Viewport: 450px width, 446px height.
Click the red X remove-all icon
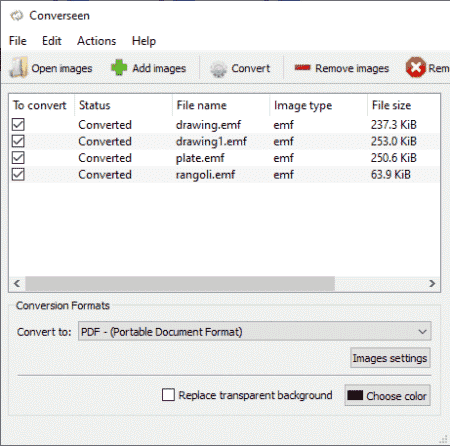[416, 68]
